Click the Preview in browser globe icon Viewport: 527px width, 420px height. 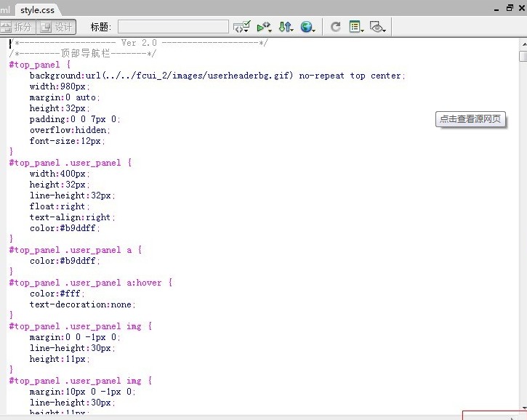pyautogui.click(x=307, y=27)
